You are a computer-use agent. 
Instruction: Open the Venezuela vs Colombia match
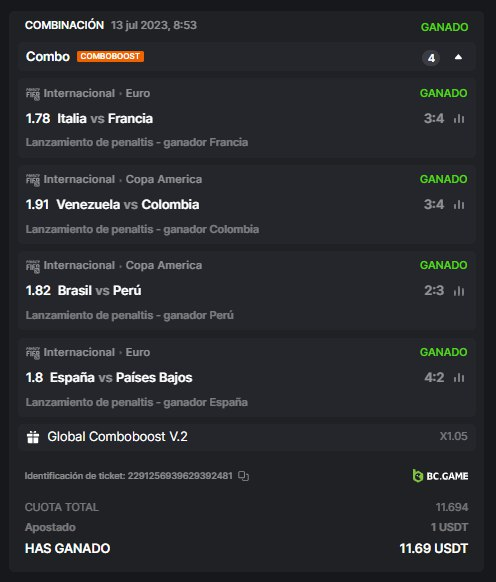click(128, 205)
